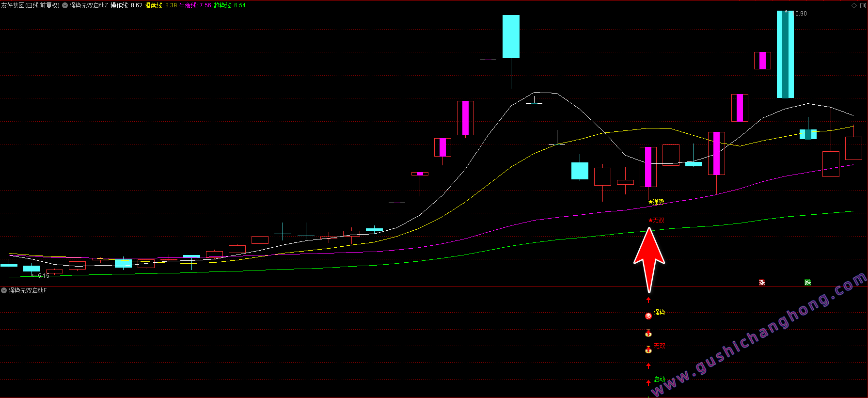
Task: Click the yellow 操盘线: 8.39 value
Action: point(161,6)
